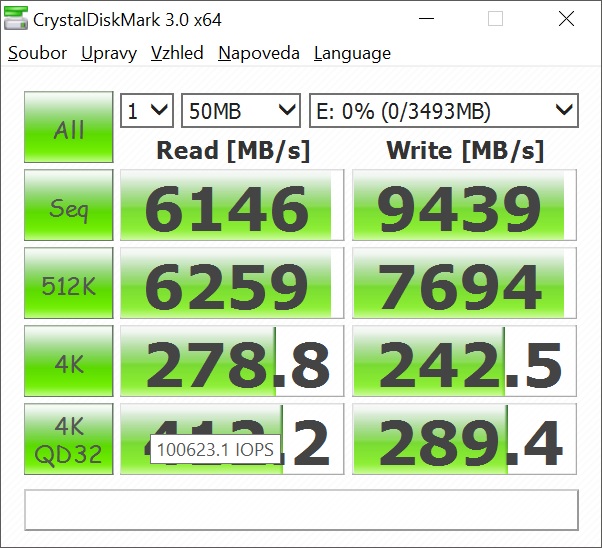Start the 512K benchmark test

coord(69,283)
